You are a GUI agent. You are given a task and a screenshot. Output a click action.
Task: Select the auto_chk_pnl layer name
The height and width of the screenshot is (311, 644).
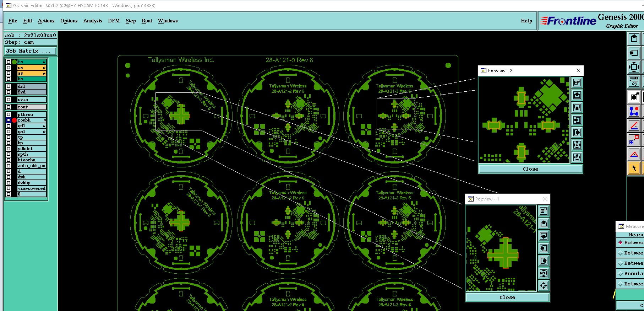[32, 166]
